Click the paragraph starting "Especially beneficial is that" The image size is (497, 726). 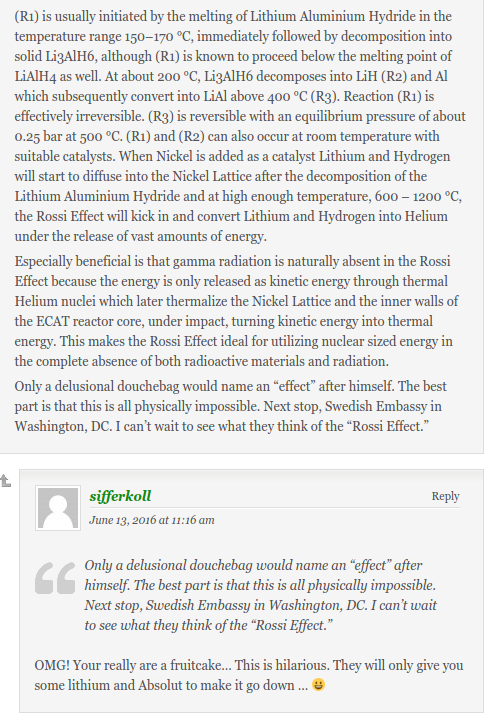pos(236,311)
